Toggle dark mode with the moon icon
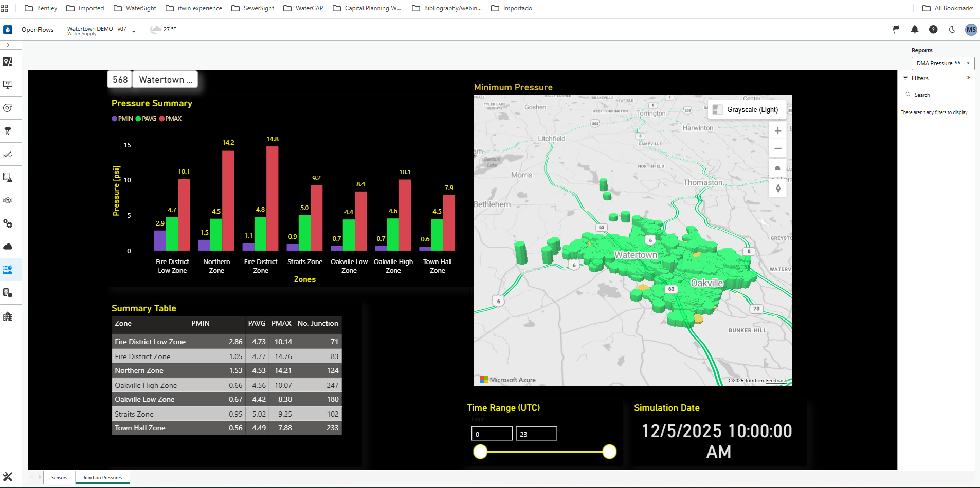This screenshot has height=488, width=980. 952,30
